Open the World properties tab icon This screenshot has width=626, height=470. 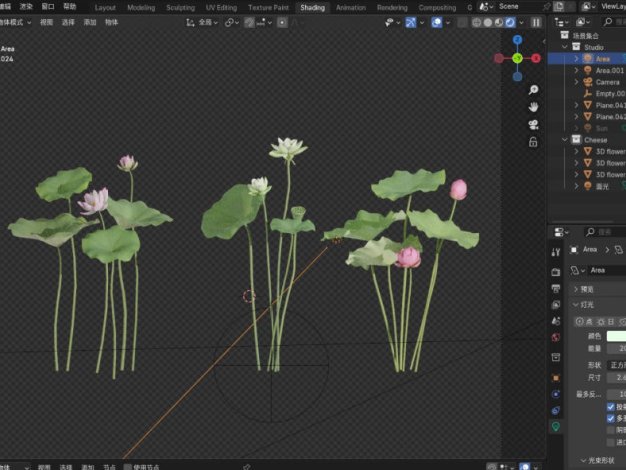556,337
